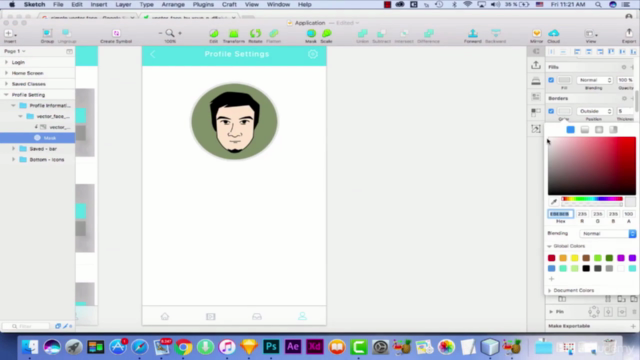Click the settings gear in Profile Settings header

point(313,54)
